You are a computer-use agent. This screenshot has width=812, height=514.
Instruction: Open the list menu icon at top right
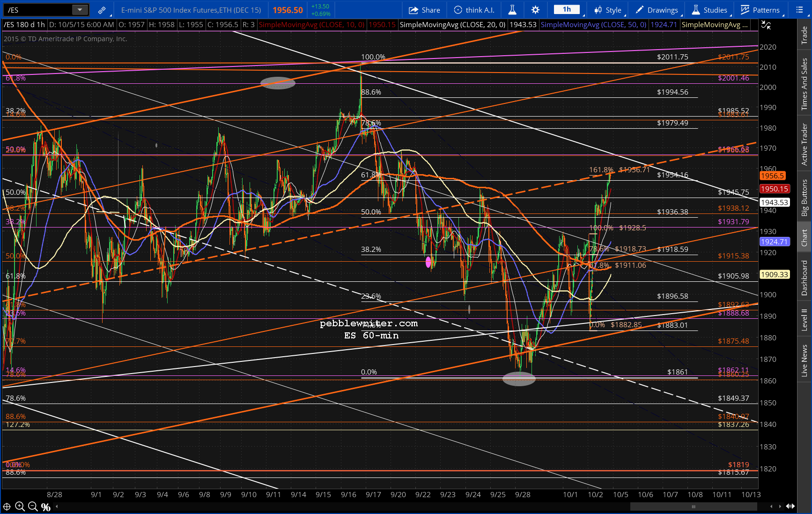(799, 10)
